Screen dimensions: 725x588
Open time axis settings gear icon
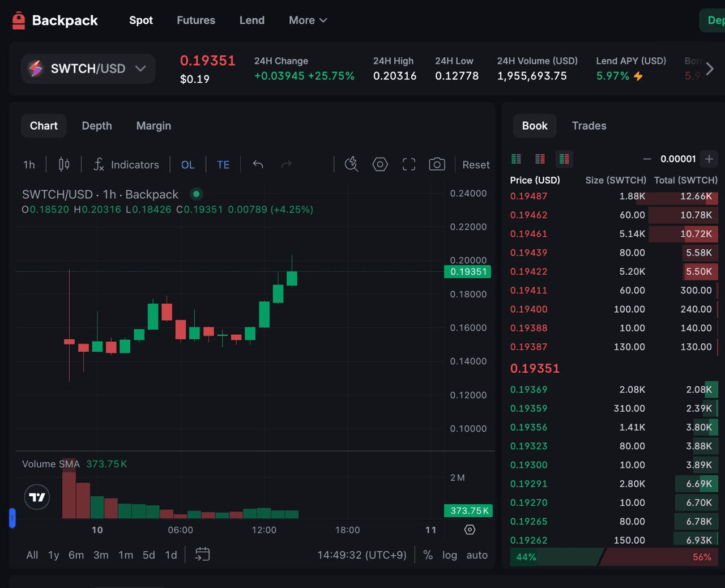tap(470, 530)
